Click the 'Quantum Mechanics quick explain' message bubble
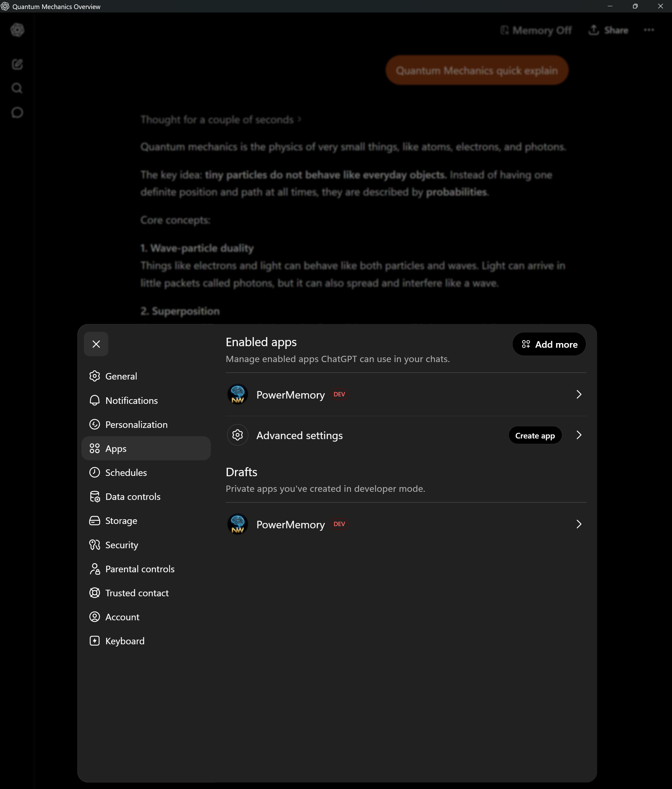 (477, 70)
